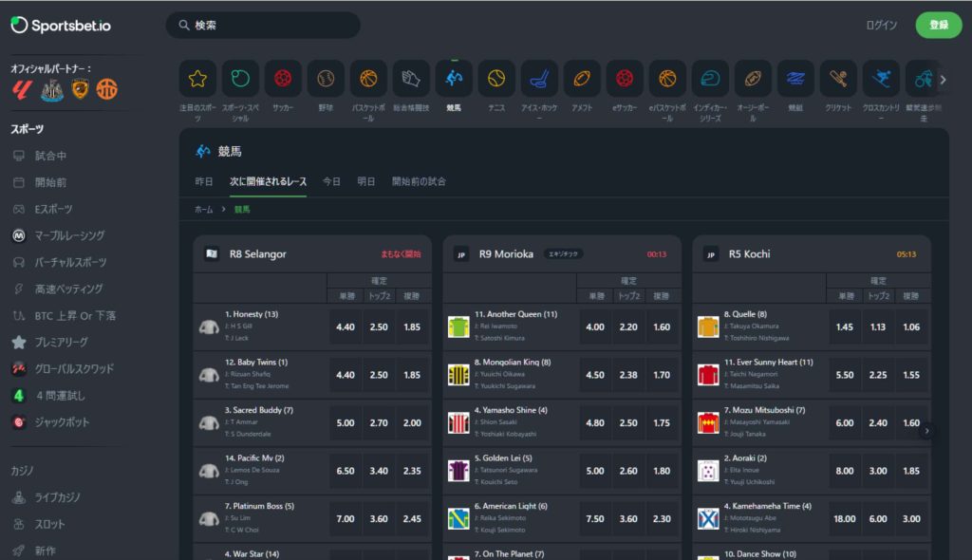This screenshot has height=560, width=972.
Task: Click the Sportsbet.io logo
Action: point(61,26)
